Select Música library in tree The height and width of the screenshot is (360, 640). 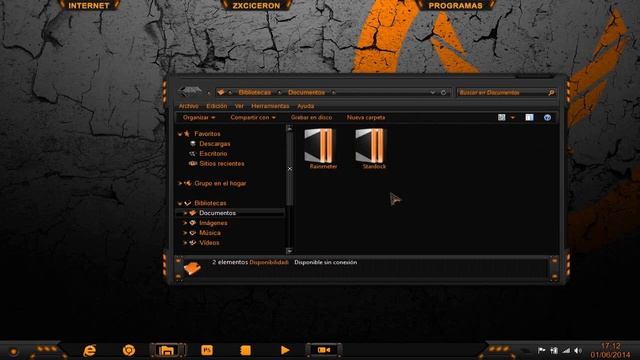(210, 233)
